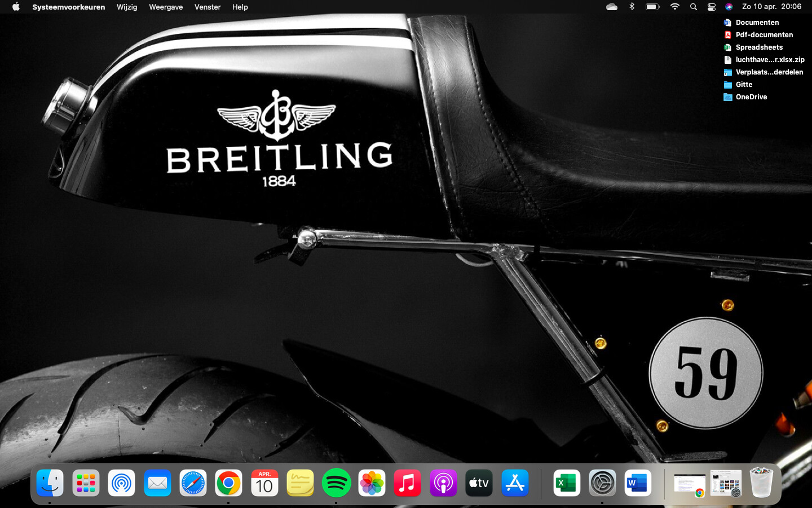
Task: Activate Siri from the menu bar
Action: click(729, 7)
